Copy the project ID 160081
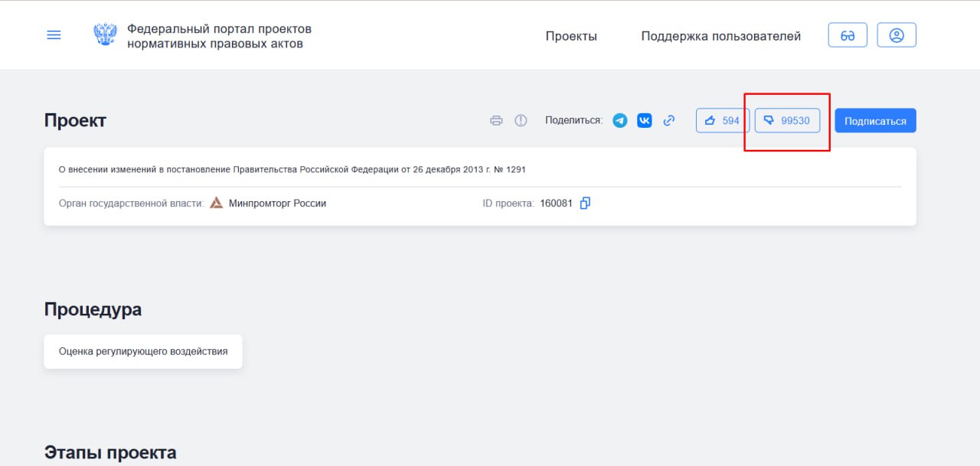980x466 pixels. tap(586, 204)
